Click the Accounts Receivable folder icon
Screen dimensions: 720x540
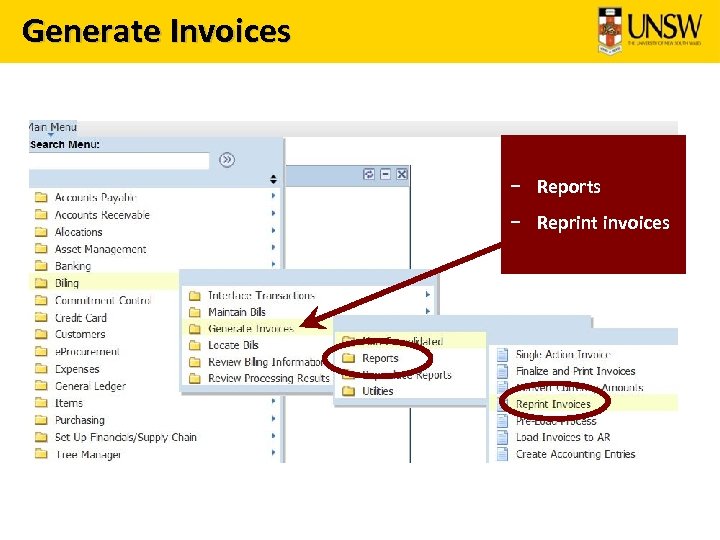point(41,214)
